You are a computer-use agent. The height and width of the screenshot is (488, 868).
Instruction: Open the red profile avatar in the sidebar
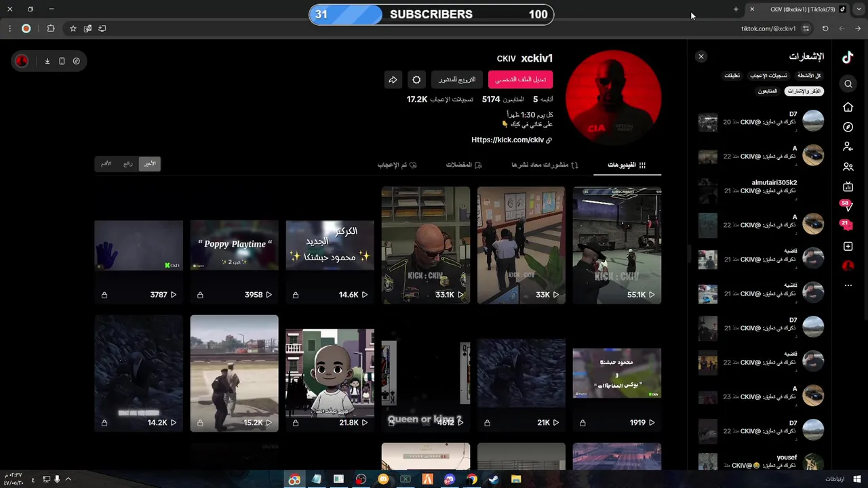pos(848,266)
